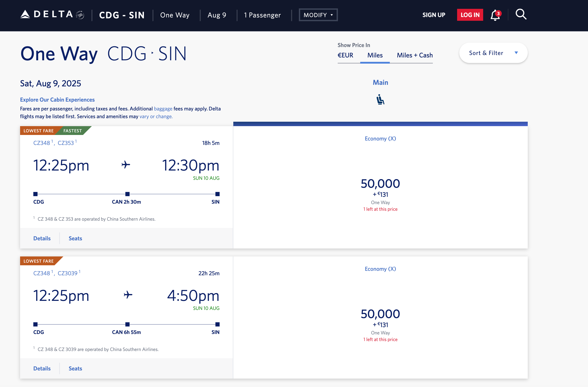This screenshot has height=387, width=588.
Task: Open the baggage fees link
Action: [163, 108]
